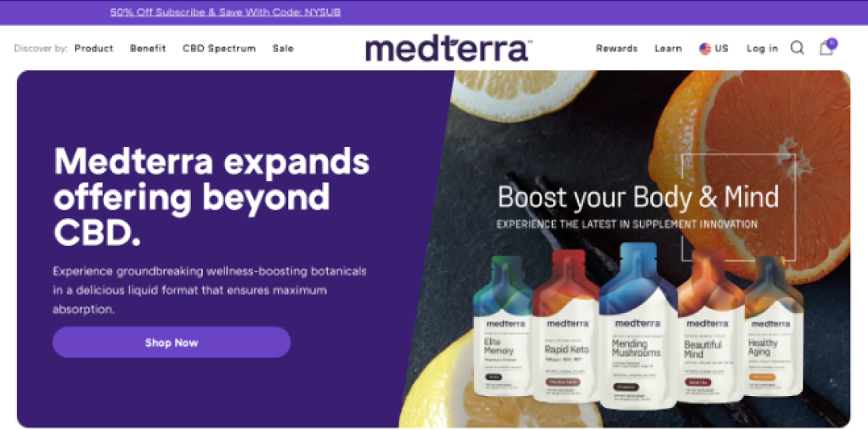Open the 50% Off Subscribe & Save promo link

225,12
